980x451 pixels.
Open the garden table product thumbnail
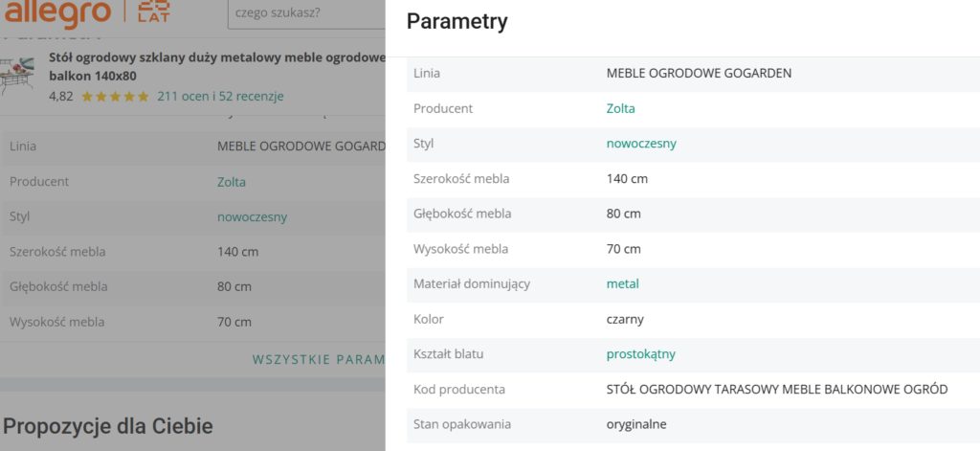click(x=17, y=75)
